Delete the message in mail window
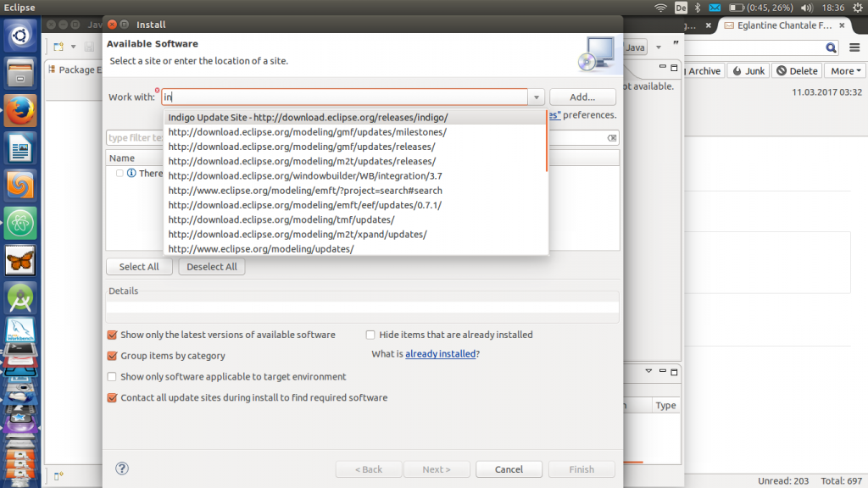The image size is (868, 488). coord(797,71)
